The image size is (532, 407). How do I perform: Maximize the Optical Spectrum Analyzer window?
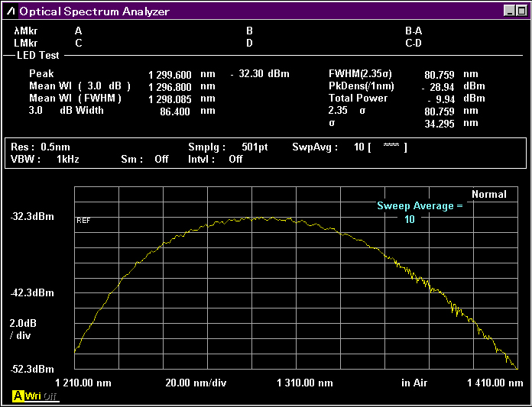521,11
